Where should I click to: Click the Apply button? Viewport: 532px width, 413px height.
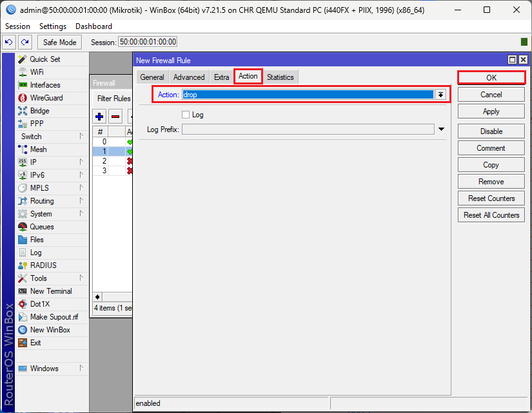pos(491,111)
